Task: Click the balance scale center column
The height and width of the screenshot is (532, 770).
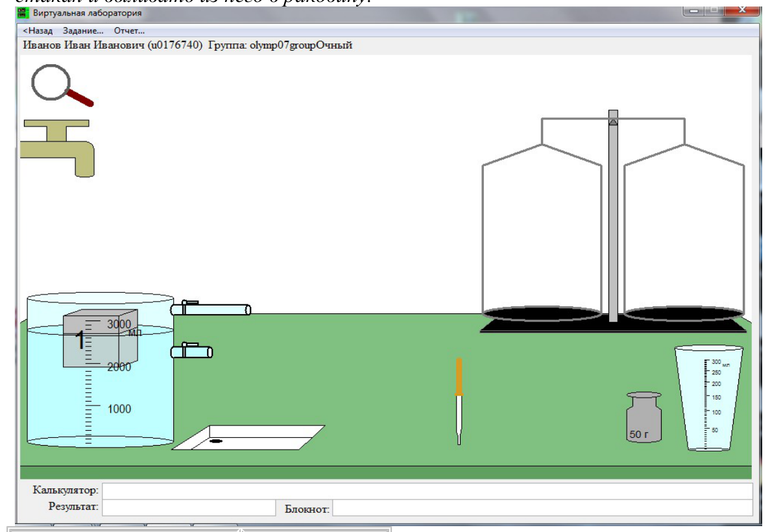Action: (x=613, y=216)
